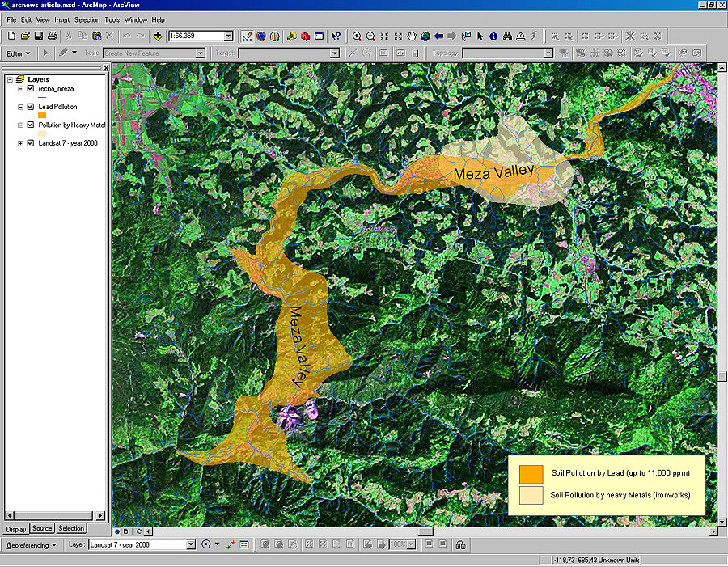Open the command line window icon

(319, 36)
